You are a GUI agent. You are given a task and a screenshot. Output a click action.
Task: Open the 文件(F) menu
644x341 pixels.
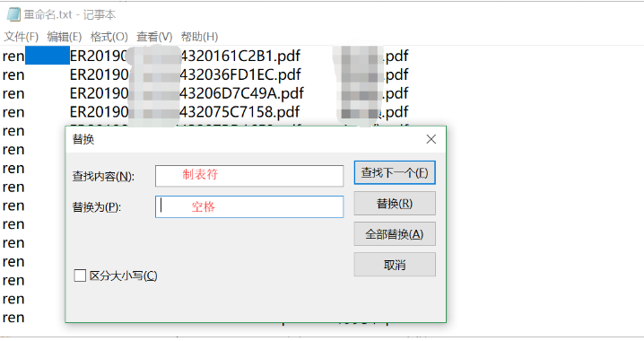click(22, 37)
